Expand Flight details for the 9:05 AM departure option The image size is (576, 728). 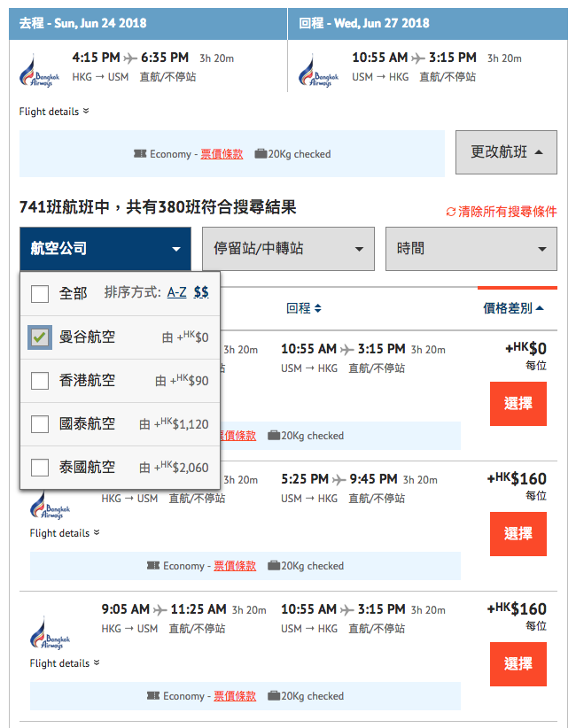tap(65, 663)
